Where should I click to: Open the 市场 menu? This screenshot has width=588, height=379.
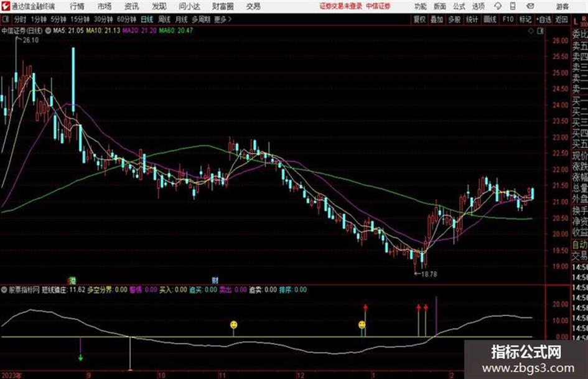pyautogui.click(x=105, y=6)
